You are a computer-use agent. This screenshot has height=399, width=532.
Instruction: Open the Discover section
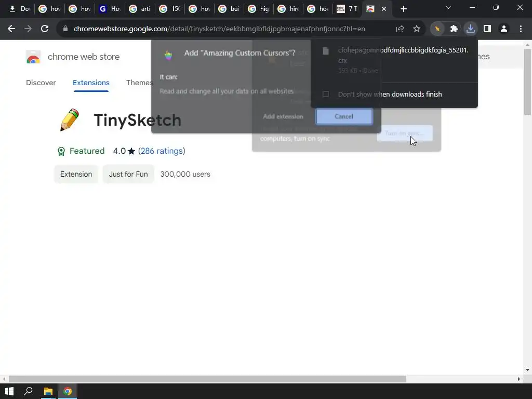click(x=41, y=83)
